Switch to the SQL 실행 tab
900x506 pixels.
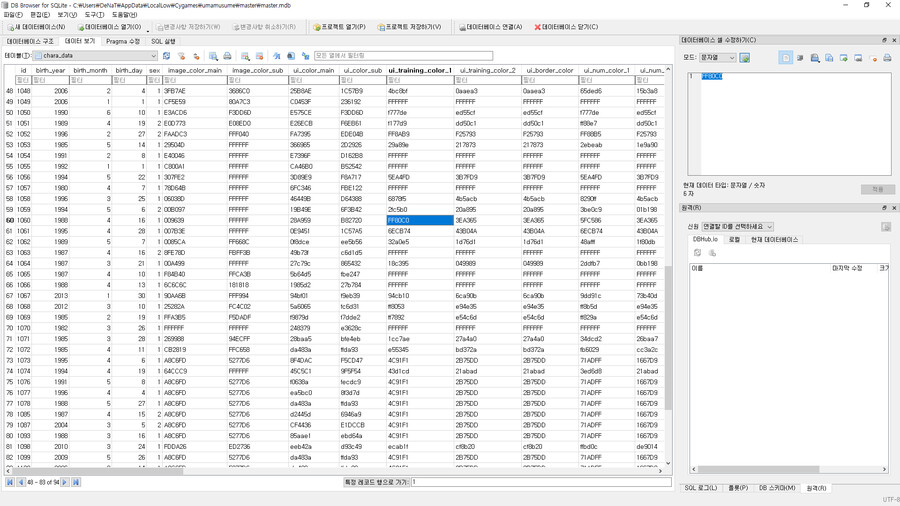click(x=164, y=41)
